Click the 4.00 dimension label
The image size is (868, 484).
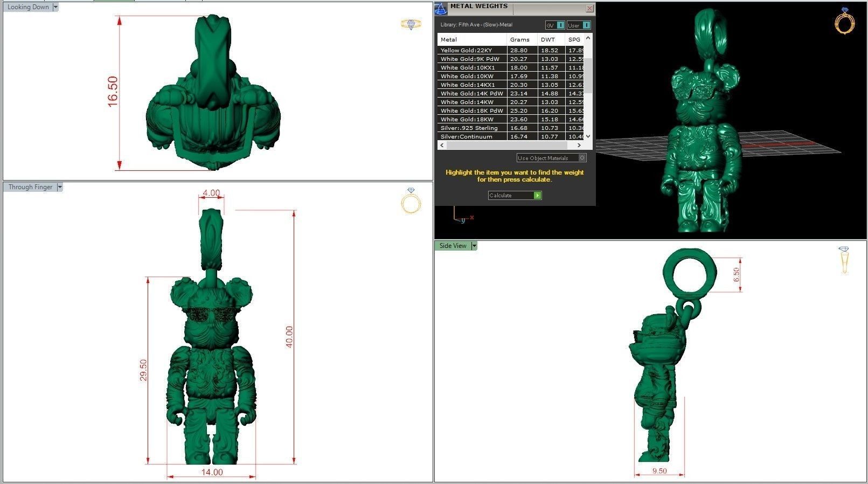212,193
